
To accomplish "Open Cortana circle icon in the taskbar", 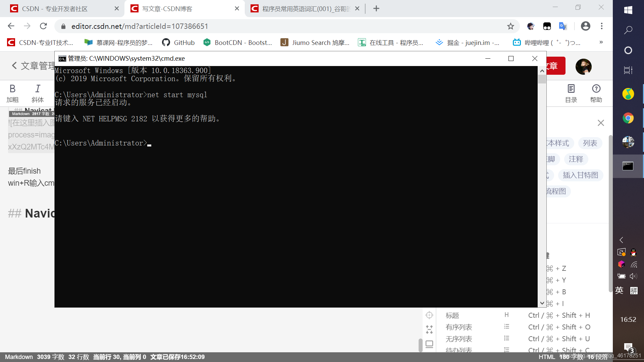I will click(628, 50).
